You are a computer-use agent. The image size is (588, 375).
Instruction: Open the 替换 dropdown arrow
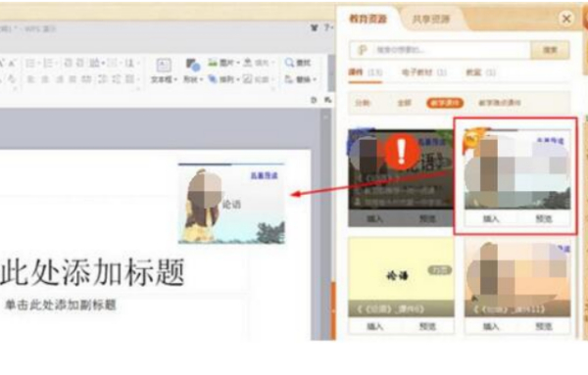tap(315, 79)
